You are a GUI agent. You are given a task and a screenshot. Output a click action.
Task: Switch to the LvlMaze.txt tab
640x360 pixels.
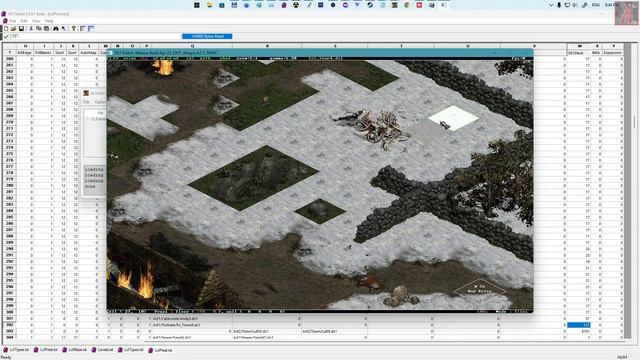click(74, 350)
